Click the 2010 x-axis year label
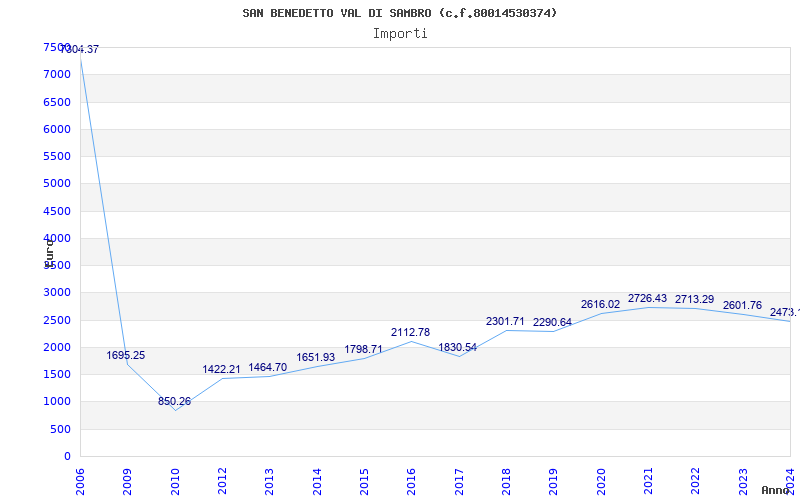This screenshot has height=500, width=800. tap(175, 482)
